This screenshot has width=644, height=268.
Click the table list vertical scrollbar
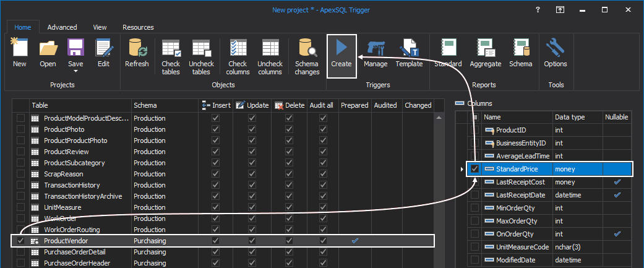439,186
